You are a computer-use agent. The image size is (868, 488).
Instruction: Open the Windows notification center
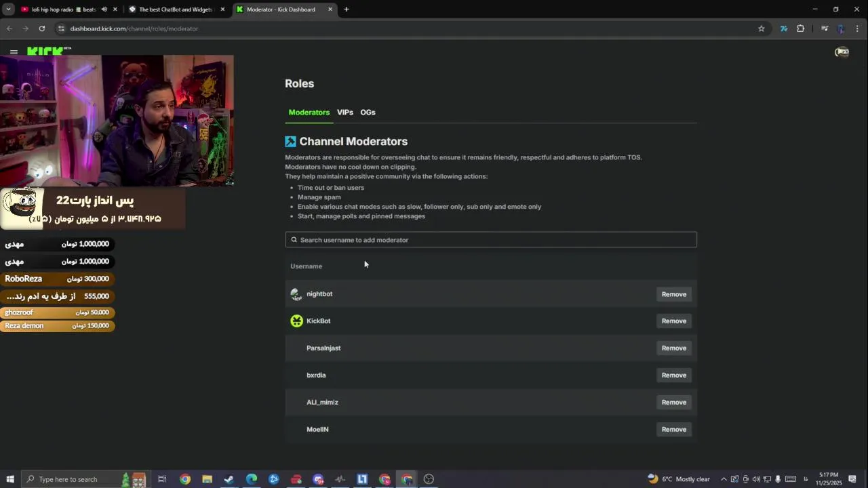coord(852,479)
